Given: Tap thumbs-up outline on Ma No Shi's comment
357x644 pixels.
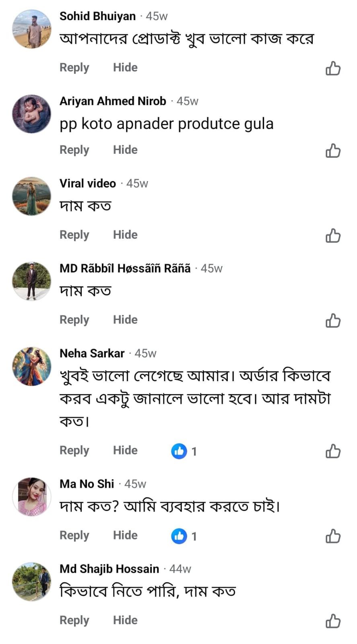Looking at the screenshot, I should click(333, 536).
